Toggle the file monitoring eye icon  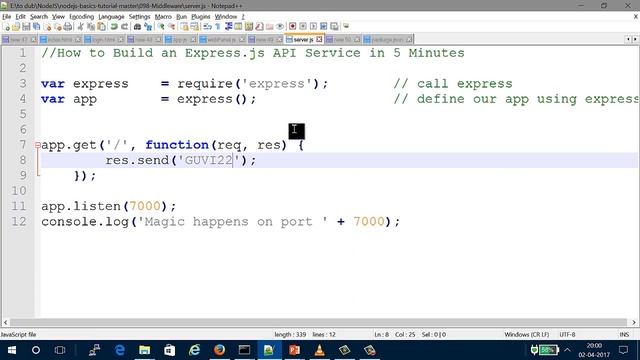click(280, 27)
